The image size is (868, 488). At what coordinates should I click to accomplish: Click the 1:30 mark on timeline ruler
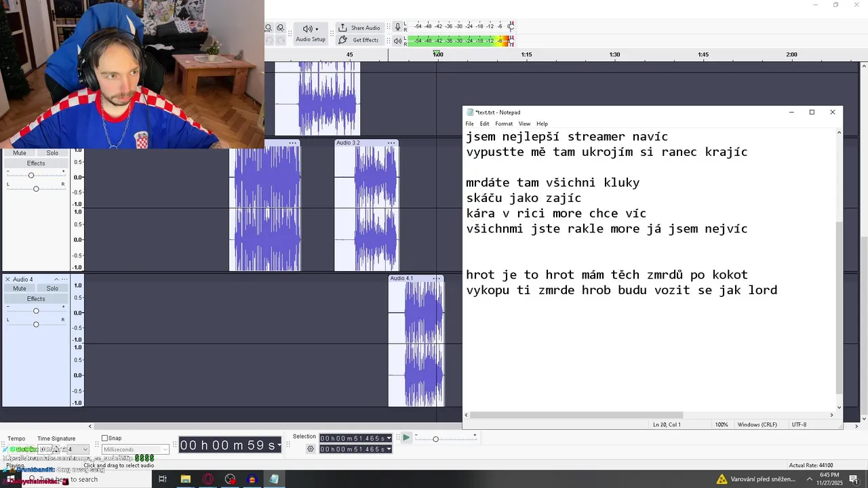click(614, 54)
